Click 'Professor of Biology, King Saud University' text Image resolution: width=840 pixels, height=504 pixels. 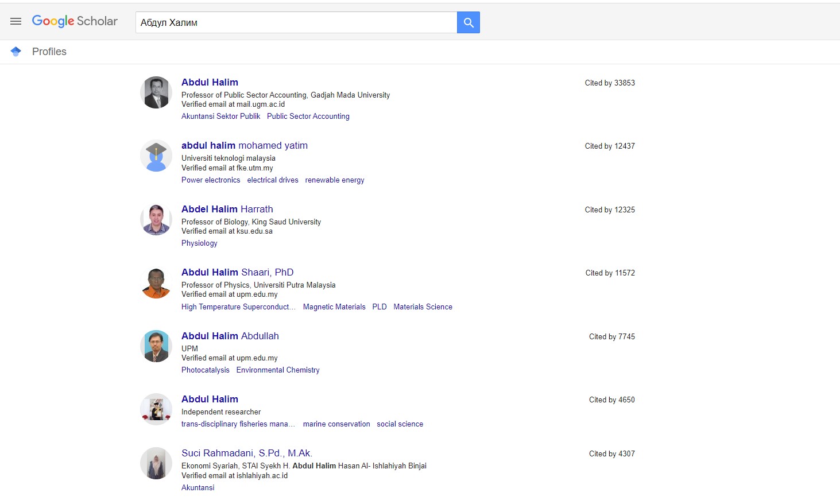[x=251, y=222]
